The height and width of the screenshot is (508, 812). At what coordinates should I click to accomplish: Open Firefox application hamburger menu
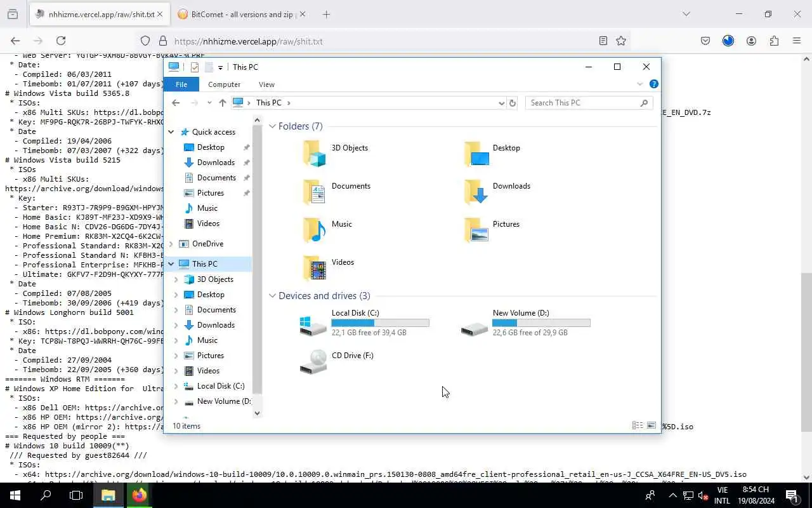[x=797, y=41]
